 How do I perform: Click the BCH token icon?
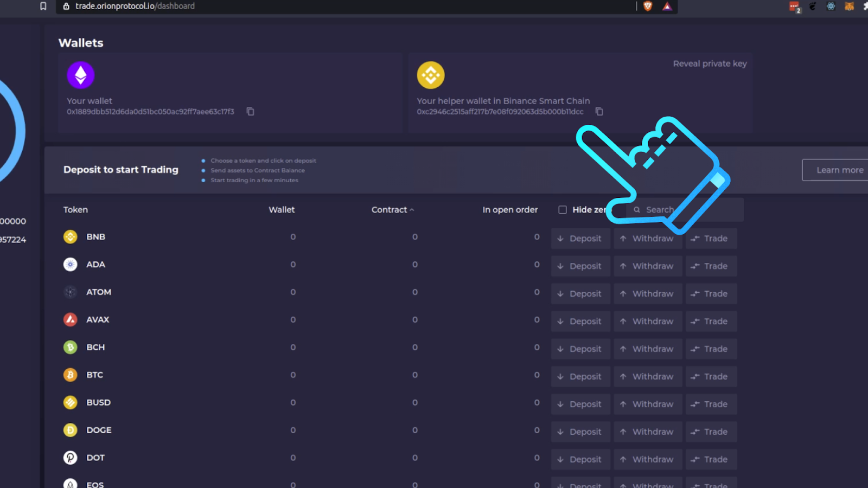click(x=71, y=348)
